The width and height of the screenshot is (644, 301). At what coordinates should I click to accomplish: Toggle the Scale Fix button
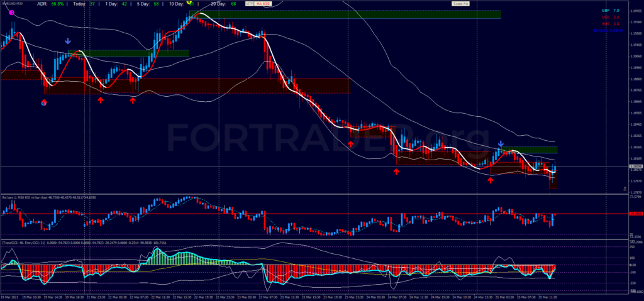(x=460, y=4)
